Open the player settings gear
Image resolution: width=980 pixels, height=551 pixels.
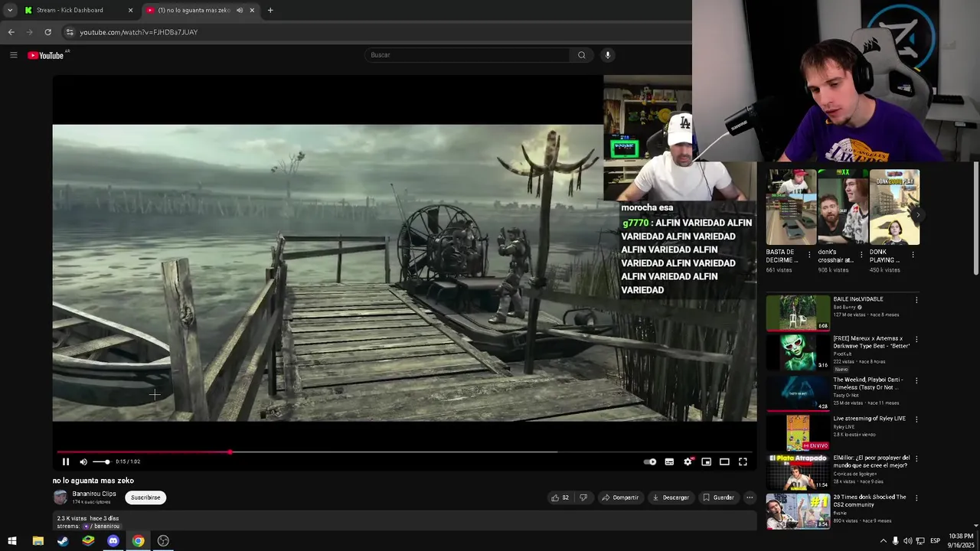coord(688,461)
